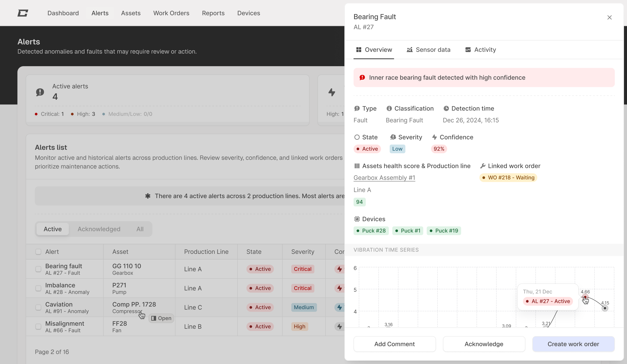Select the Acknowledged filter tab
The image size is (627, 364).
[x=99, y=229]
